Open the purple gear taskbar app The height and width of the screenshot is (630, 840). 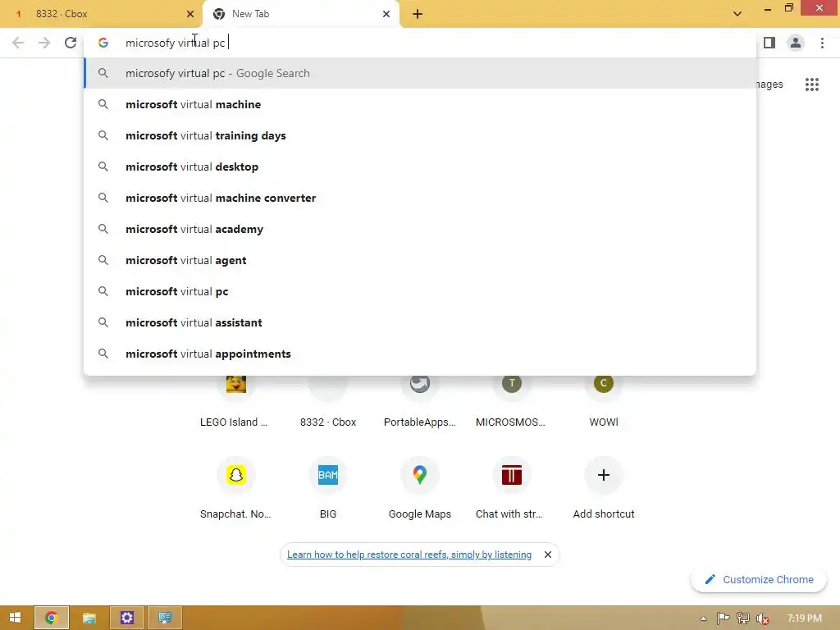tap(127, 618)
